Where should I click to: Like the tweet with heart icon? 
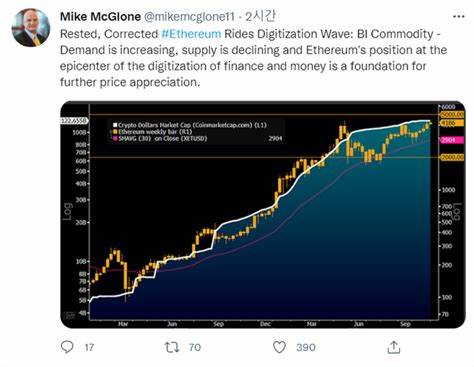click(x=279, y=347)
